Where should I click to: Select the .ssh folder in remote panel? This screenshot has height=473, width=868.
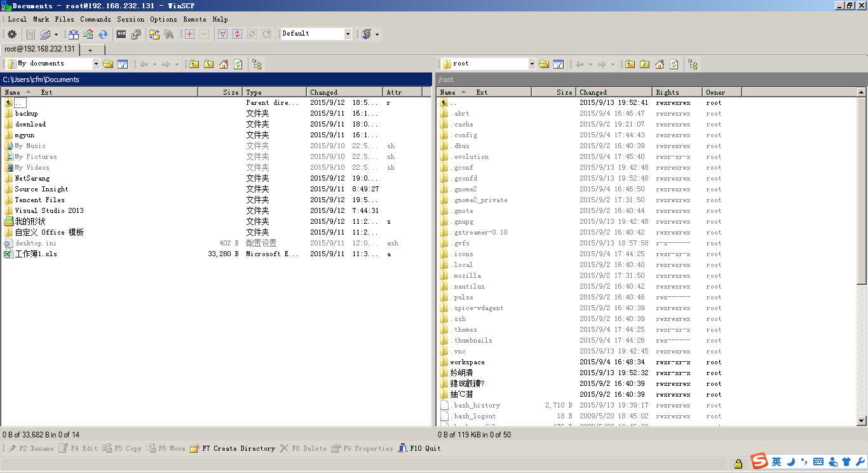point(458,319)
